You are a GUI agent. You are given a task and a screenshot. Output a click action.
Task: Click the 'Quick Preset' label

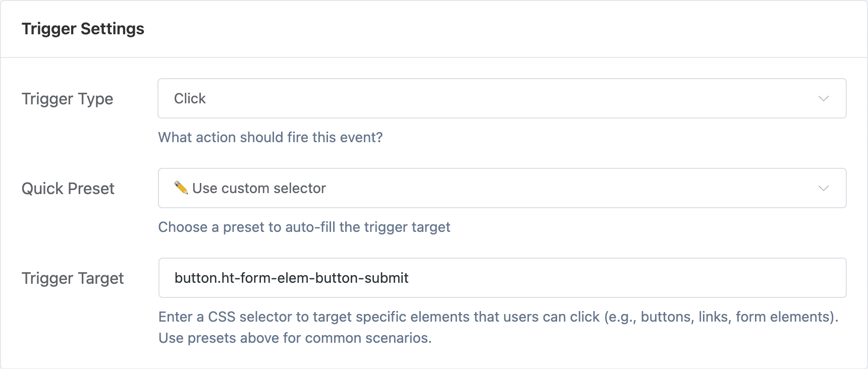pyautogui.click(x=68, y=189)
